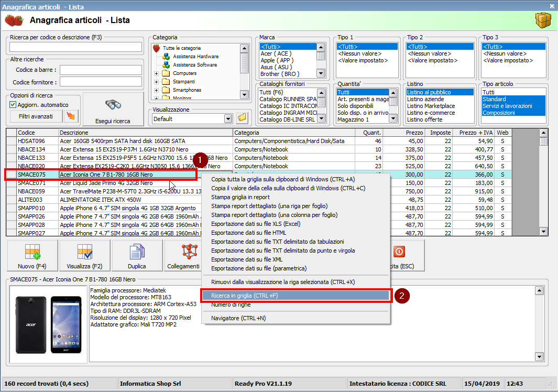558x392 pixels.
Task: Click the yellow box icon in header
Action: [x=543, y=20]
